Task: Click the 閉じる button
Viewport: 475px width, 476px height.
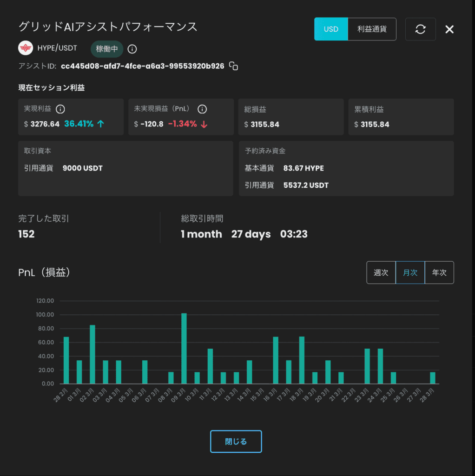Action: point(236,442)
